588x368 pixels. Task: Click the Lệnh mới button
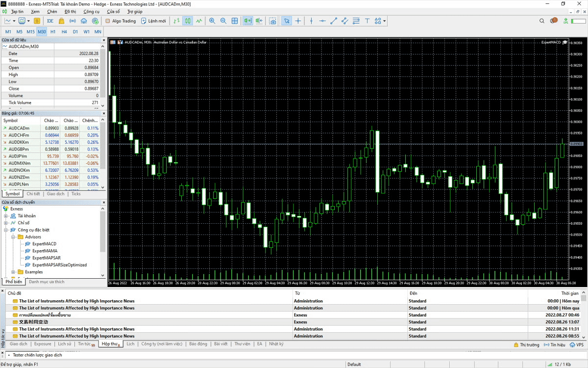(x=153, y=21)
